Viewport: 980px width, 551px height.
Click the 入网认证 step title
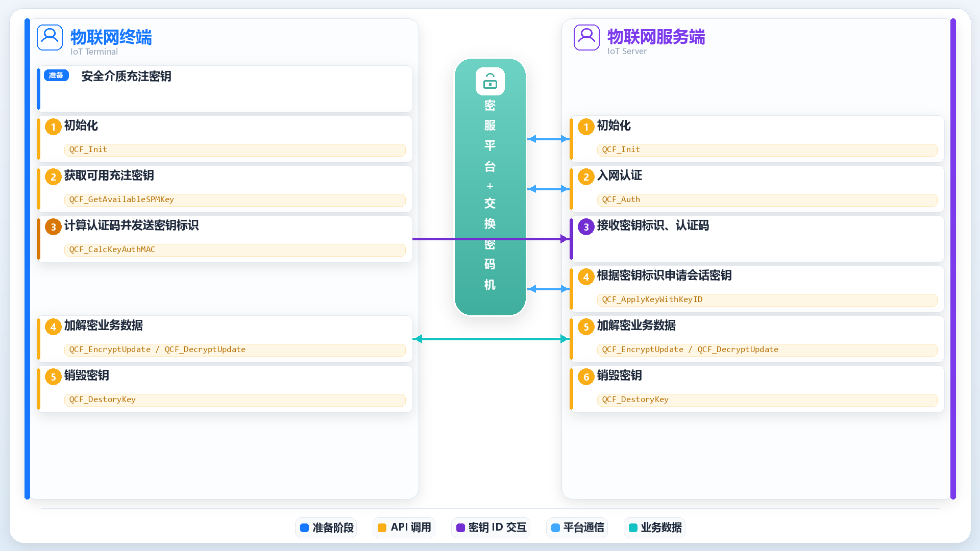pos(619,176)
